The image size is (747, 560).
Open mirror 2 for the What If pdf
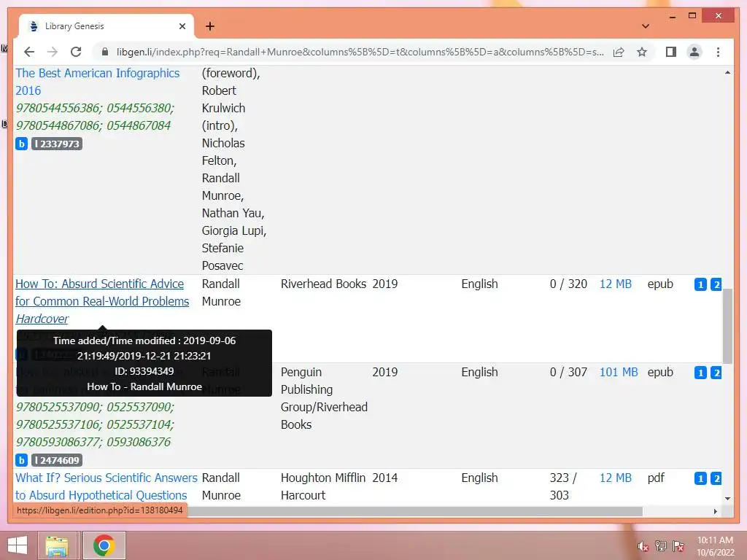pos(716,478)
